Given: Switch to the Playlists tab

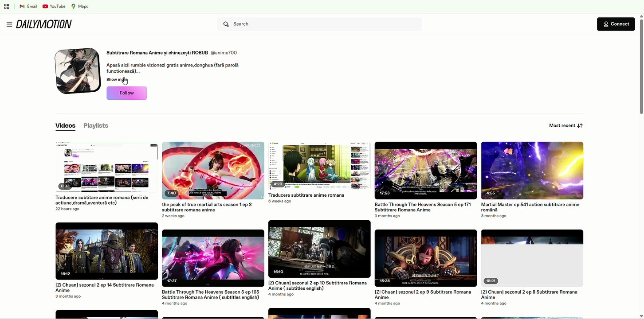Looking at the screenshot, I should click(96, 126).
